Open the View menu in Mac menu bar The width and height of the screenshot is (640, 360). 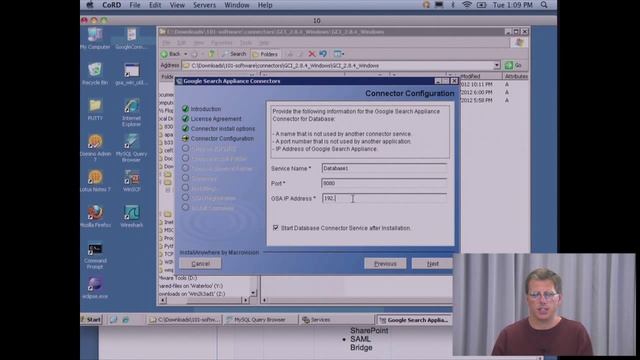click(177, 5)
